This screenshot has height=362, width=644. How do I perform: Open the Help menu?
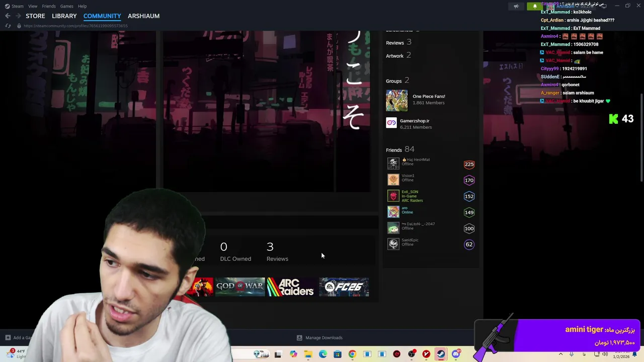click(x=82, y=6)
